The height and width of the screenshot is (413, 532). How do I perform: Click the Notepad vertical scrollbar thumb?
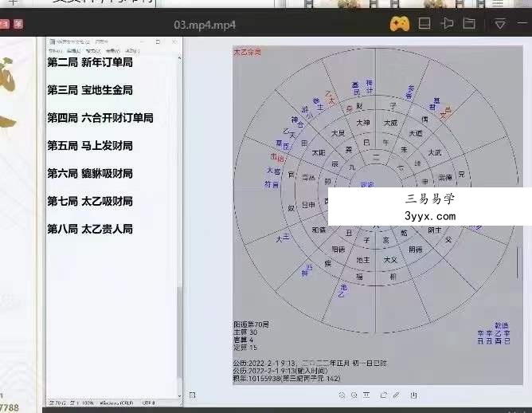tap(179, 331)
